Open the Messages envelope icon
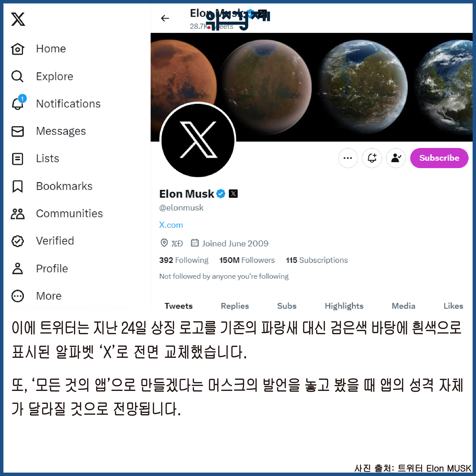Screen dimensions: 476x476 [17, 131]
